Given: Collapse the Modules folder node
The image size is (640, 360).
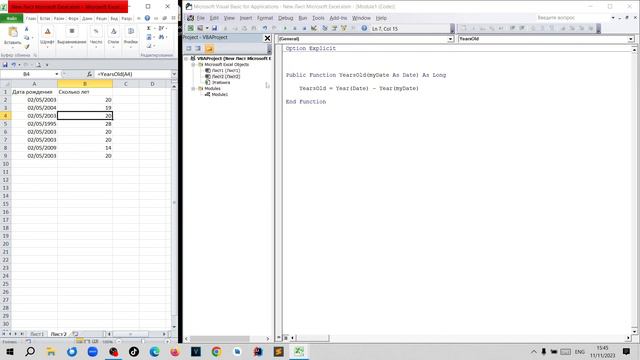Looking at the screenshot, I should tap(193, 89).
